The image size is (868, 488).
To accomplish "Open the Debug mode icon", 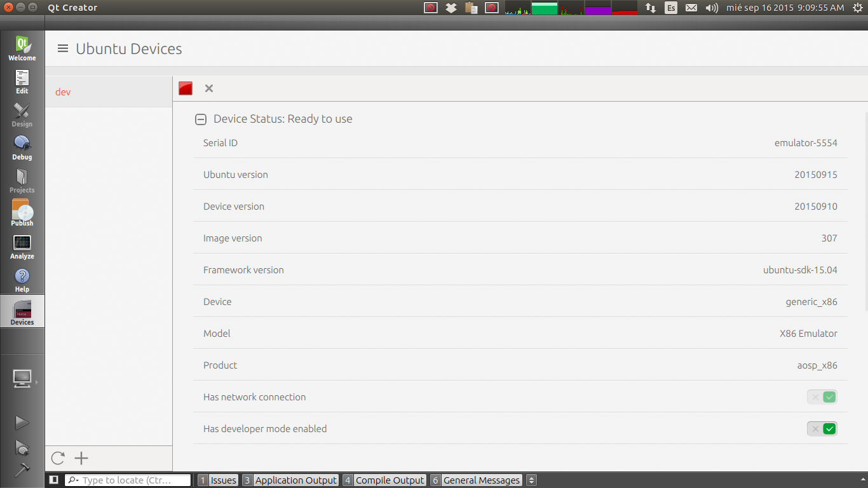I will tap(22, 148).
